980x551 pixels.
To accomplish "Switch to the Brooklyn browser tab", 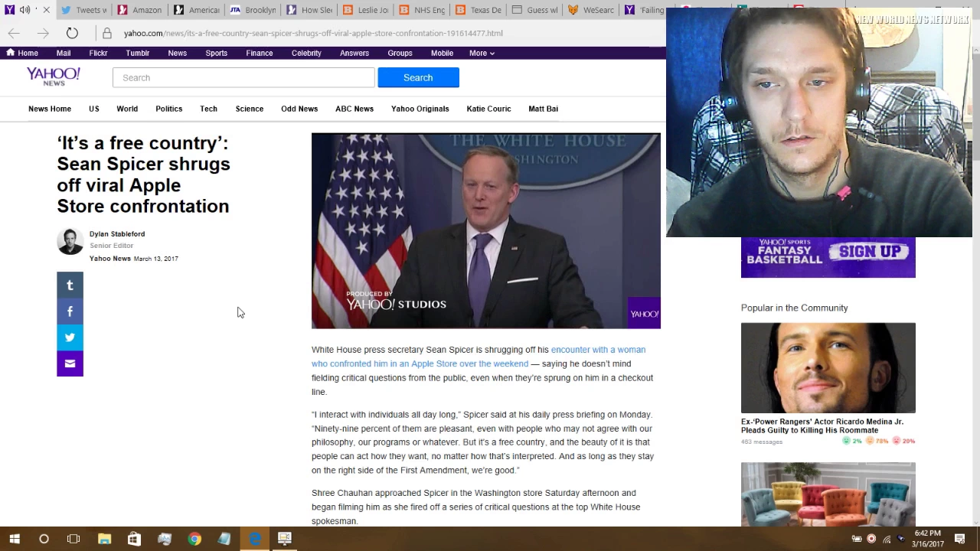I will (x=253, y=10).
